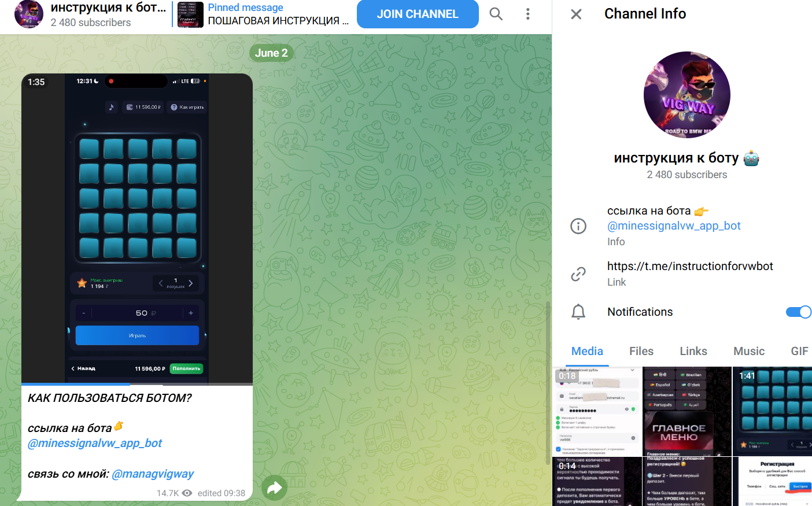Screen dimensions: 812x506
Task: Click the share arrow beside the video post
Action: coord(275,488)
